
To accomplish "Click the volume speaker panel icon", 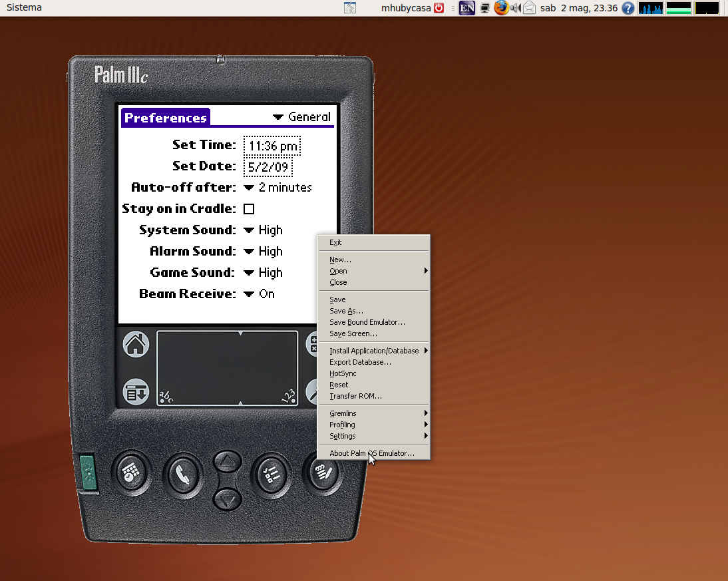I will coord(515,8).
